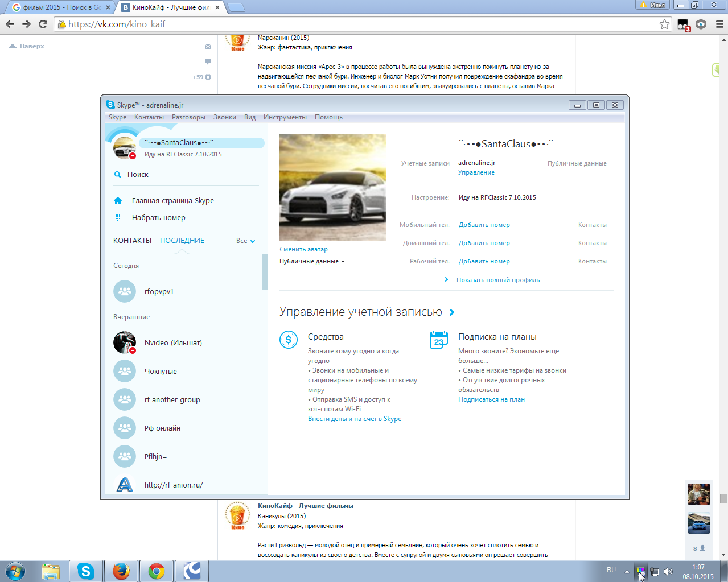Click Добавить номер for Рабочий тел.
This screenshot has width=728, height=582.
pos(484,261)
